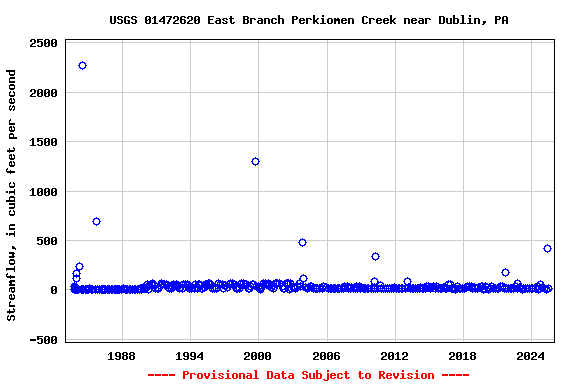Screen dimensions: 576x384
Task: Click the 1994 x-axis year label
Action: click(189, 356)
